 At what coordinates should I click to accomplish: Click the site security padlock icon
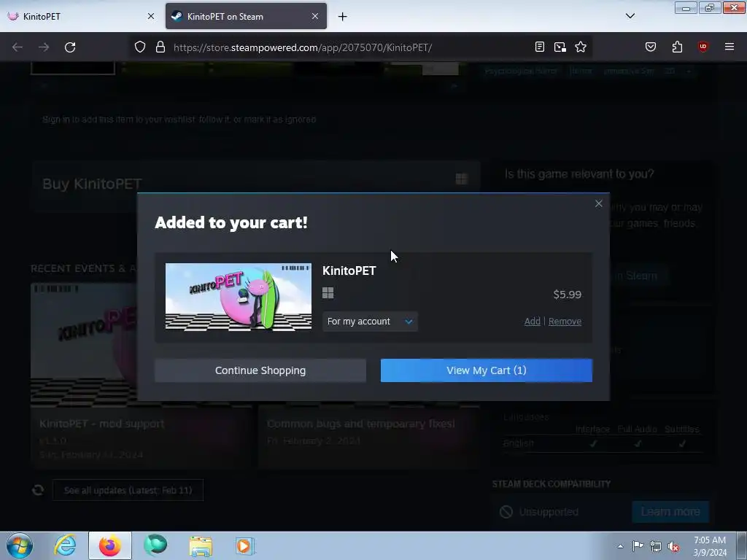160,47
